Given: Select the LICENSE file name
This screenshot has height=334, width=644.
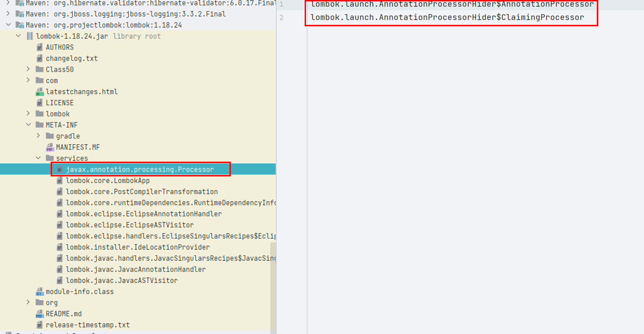Looking at the screenshot, I should (x=60, y=103).
